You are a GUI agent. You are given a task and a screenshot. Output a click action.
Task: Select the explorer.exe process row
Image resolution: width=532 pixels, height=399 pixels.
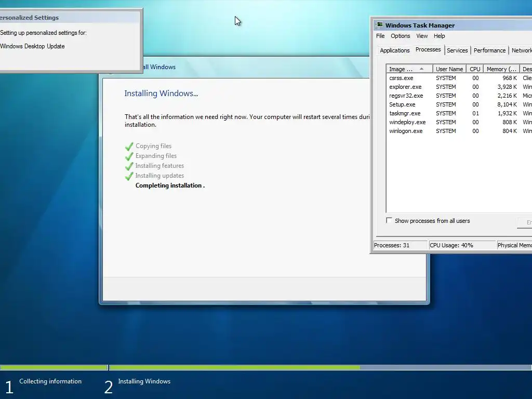459,87
